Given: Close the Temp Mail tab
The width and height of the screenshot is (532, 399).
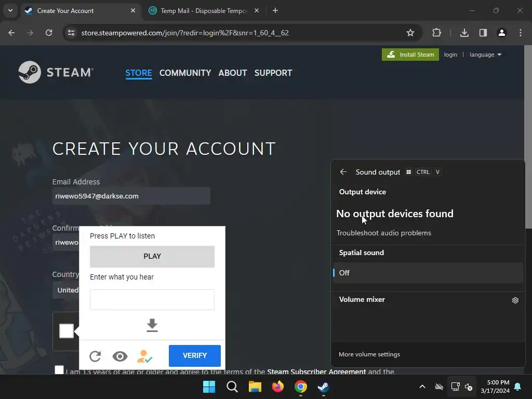Looking at the screenshot, I should [257, 10].
